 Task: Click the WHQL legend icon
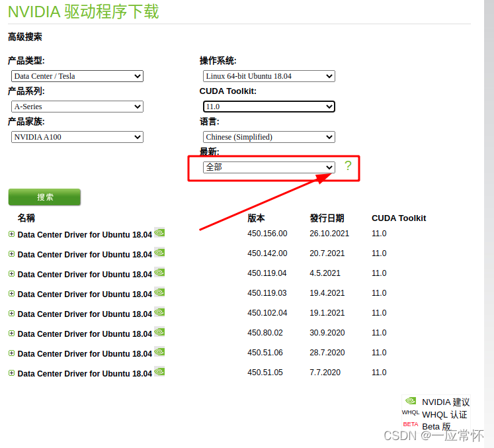coord(411,412)
